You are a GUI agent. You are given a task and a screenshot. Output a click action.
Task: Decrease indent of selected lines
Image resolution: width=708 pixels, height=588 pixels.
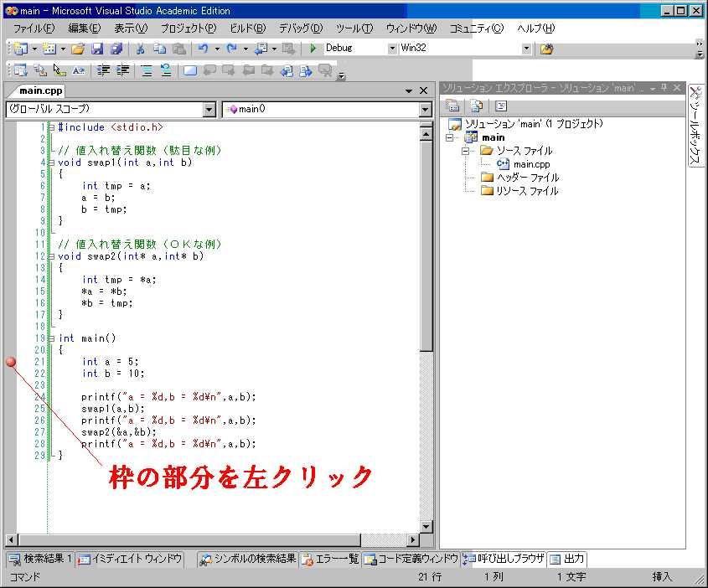point(103,70)
